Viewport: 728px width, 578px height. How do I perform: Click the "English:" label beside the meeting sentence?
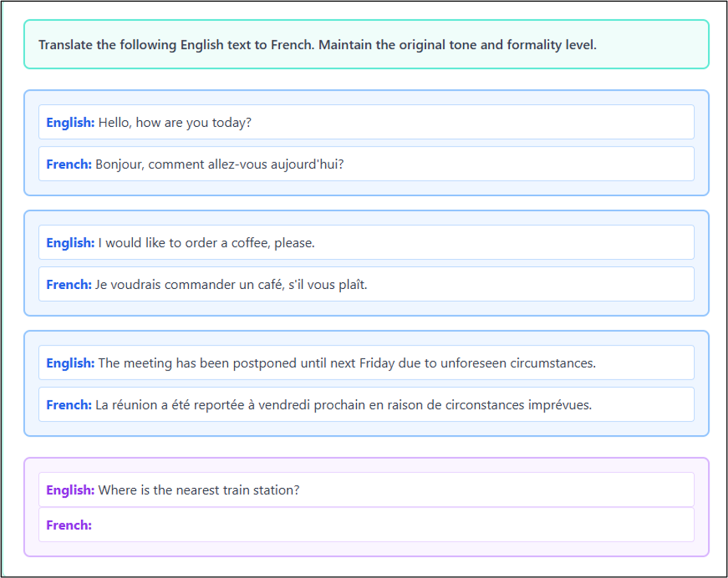tap(70, 363)
